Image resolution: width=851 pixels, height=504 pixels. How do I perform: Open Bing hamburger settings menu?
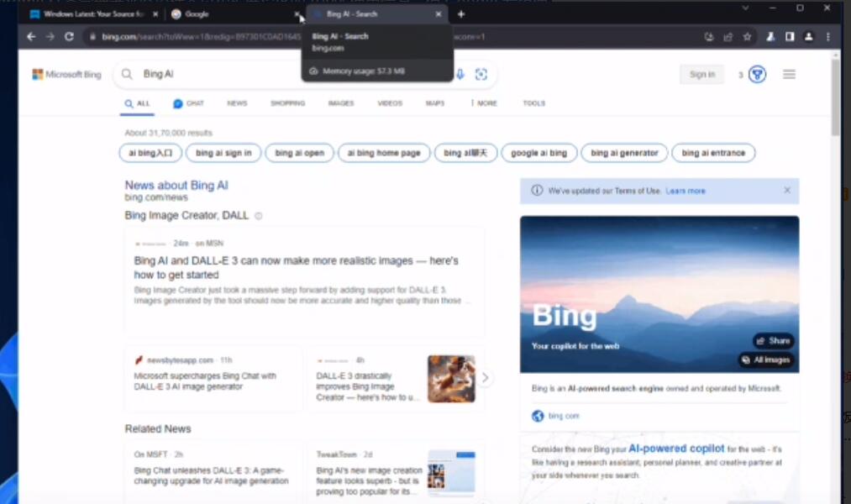coord(789,74)
